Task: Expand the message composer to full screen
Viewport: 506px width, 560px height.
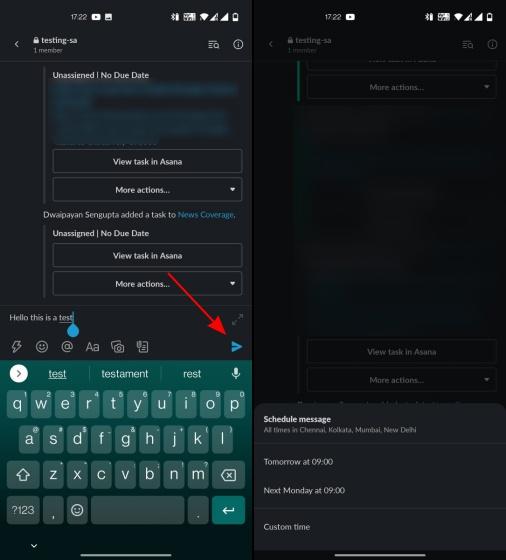Action: tap(237, 319)
